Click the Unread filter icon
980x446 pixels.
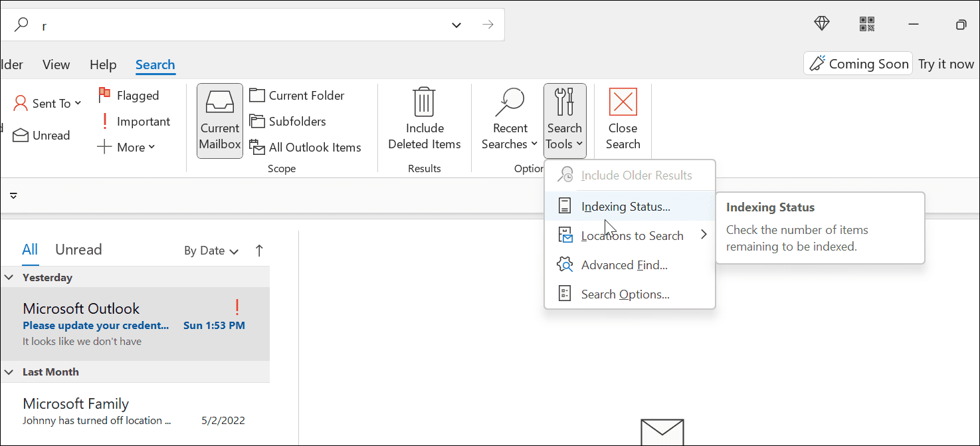(x=19, y=135)
